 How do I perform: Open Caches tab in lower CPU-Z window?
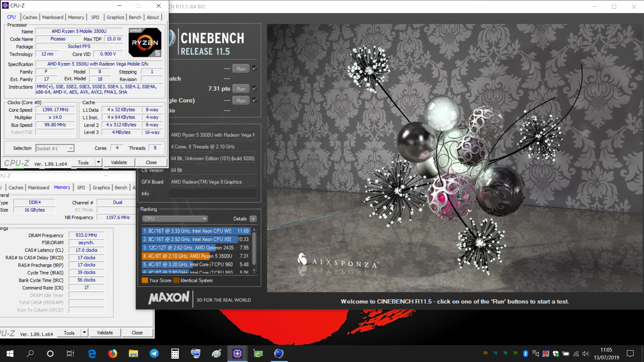click(16, 188)
